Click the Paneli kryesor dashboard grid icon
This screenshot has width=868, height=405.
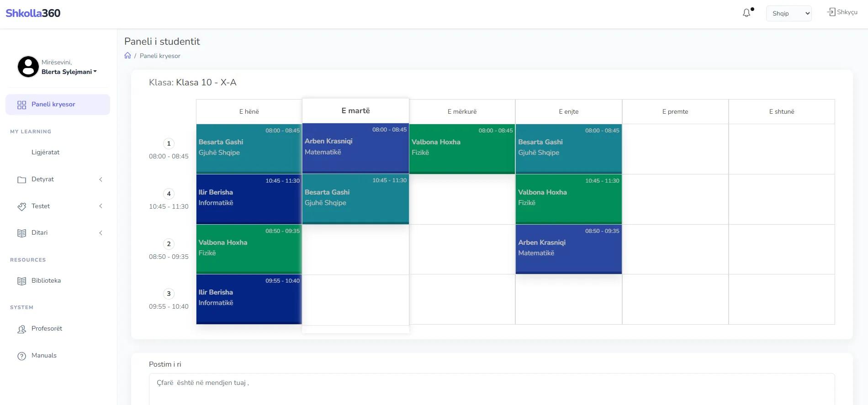pyautogui.click(x=21, y=105)
